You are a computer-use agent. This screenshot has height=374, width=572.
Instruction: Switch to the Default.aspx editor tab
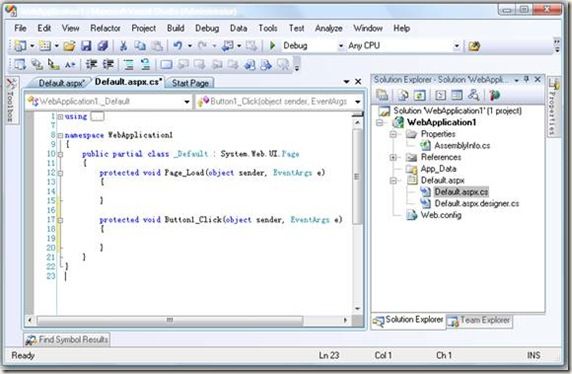click(61, 83)
